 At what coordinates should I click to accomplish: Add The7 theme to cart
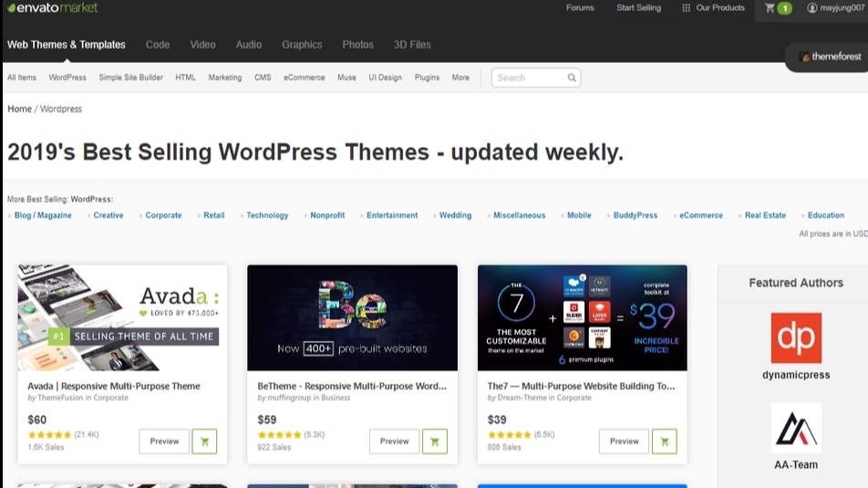coord(665,441)
